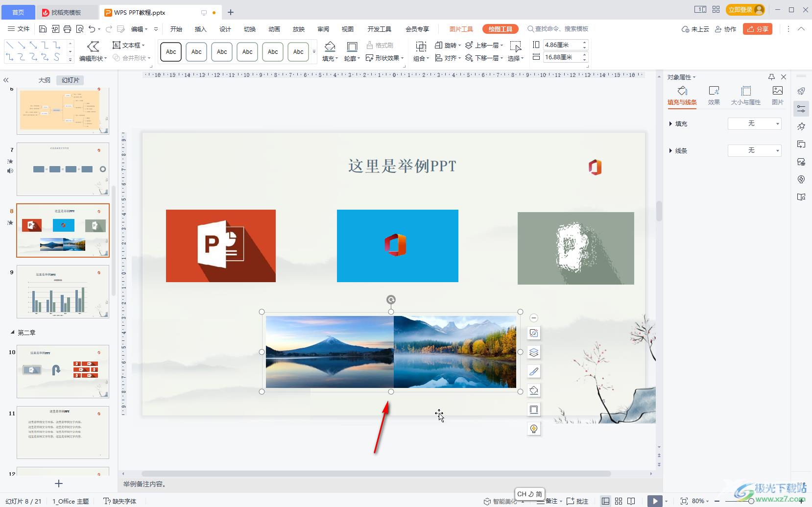The width and height of the screenshot is (812, 507).
Task: Click the 立即登录 login button
Action: [x=745, y=9]
